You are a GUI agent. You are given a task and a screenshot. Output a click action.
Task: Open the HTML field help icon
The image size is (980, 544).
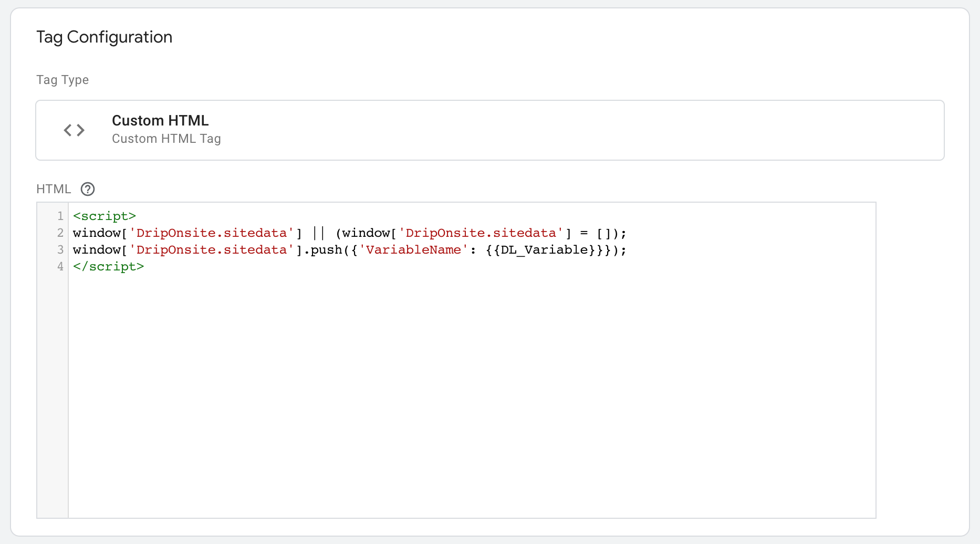(88, 189)
